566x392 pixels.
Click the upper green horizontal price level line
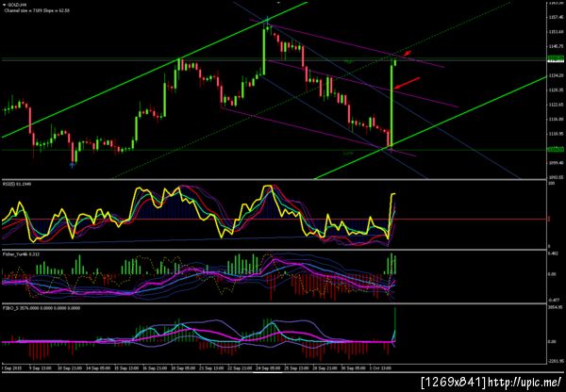pos(275,59)
